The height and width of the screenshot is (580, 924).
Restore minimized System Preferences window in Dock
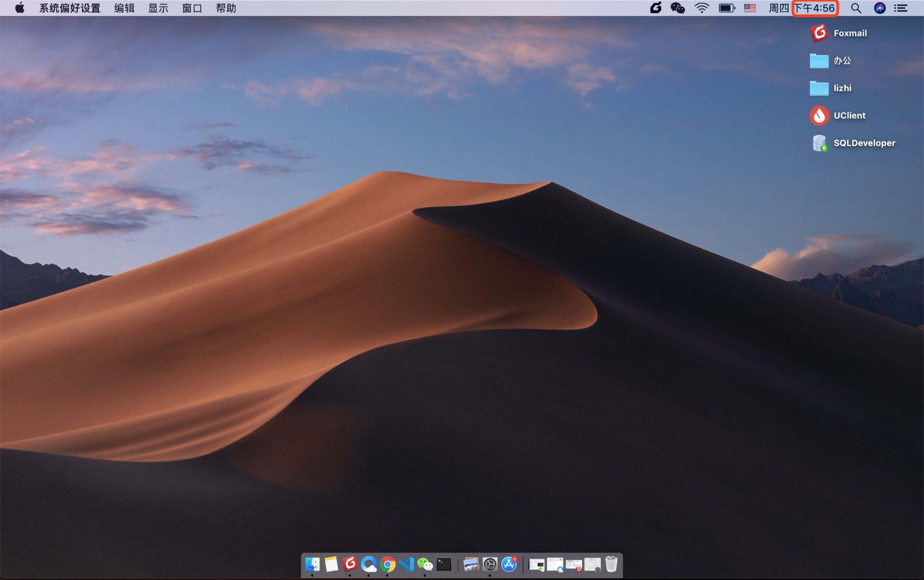(x=593, y=565)
